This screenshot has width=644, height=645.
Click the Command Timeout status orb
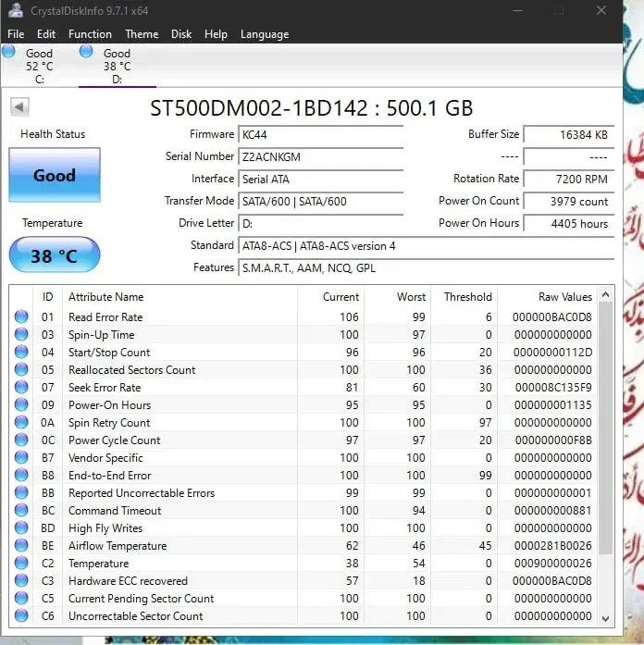point(21,510)
